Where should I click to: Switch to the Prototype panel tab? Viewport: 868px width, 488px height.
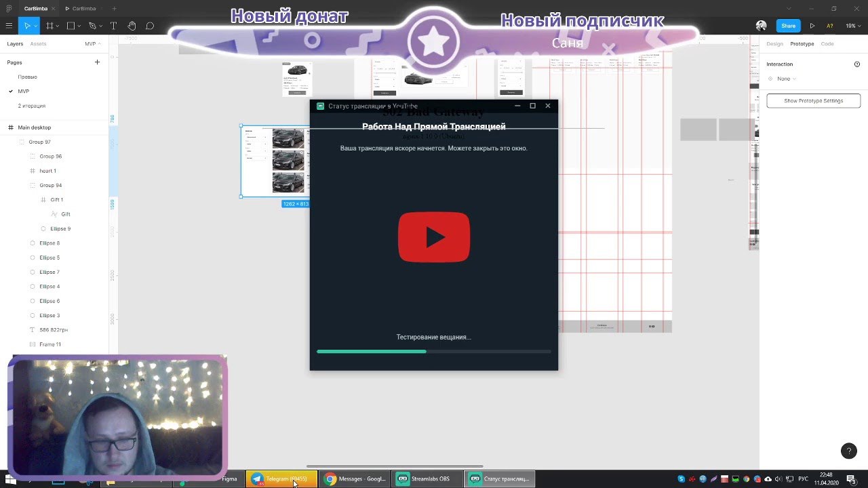pos(802,43)
